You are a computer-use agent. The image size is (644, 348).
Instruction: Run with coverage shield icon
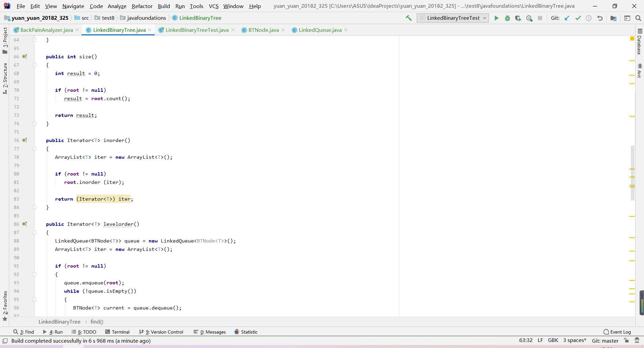518,18
